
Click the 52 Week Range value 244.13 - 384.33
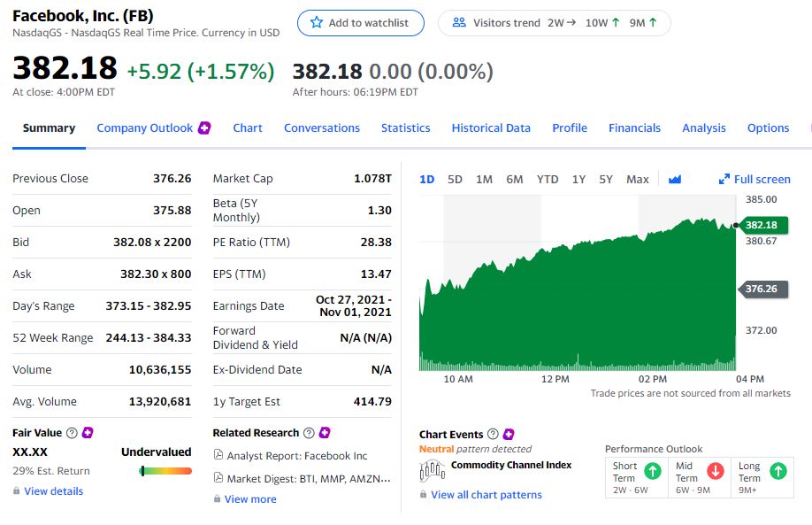point(149,338)
